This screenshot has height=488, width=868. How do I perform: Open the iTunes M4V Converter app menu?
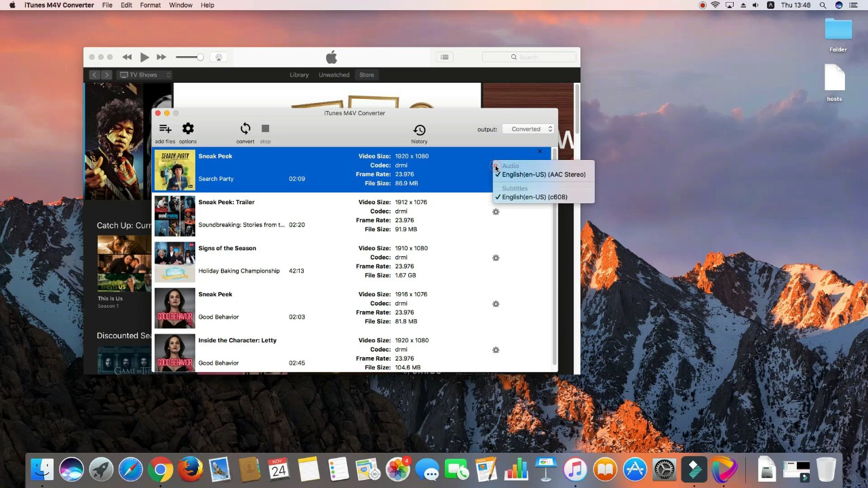coord(59,5)
